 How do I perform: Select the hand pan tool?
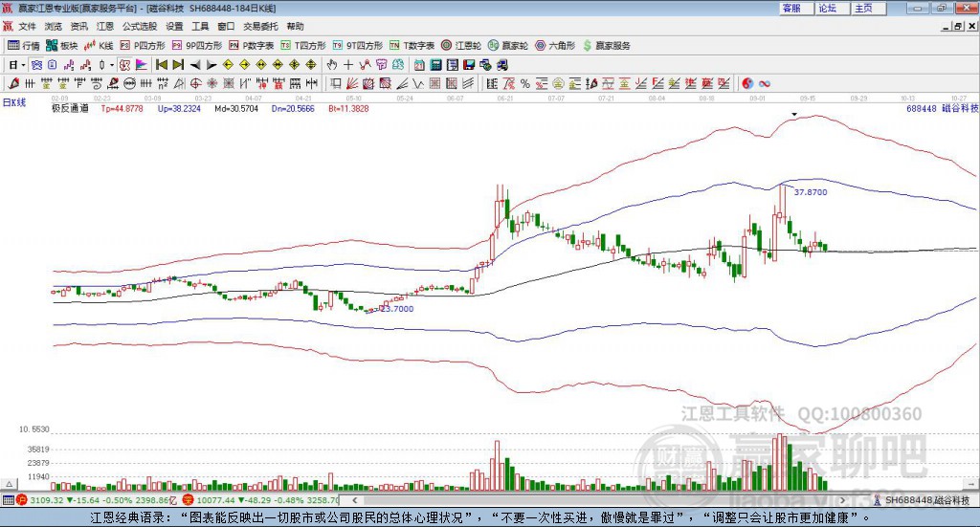tap(331, 65)
